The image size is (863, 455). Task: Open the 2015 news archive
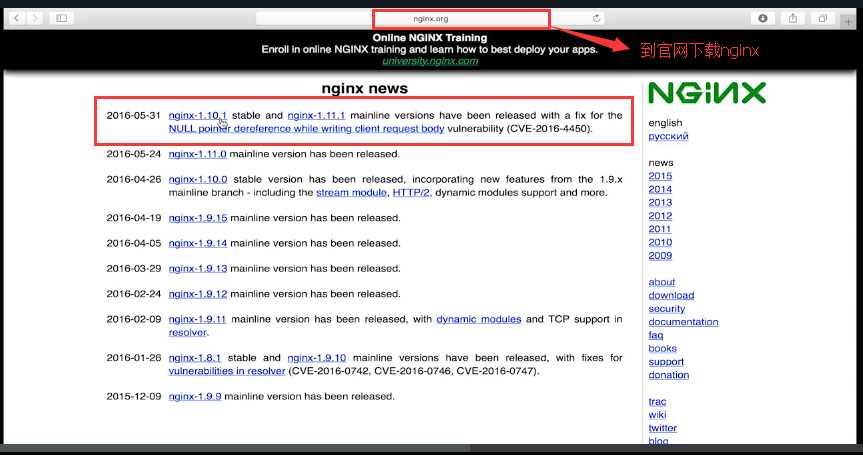click(660, 176)
